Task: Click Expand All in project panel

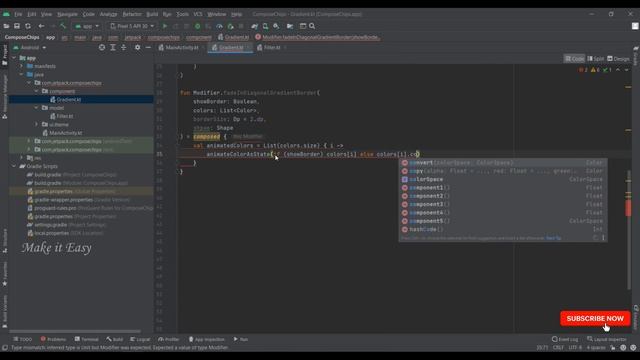Action: pyautogui.click(x=113, y=47)
